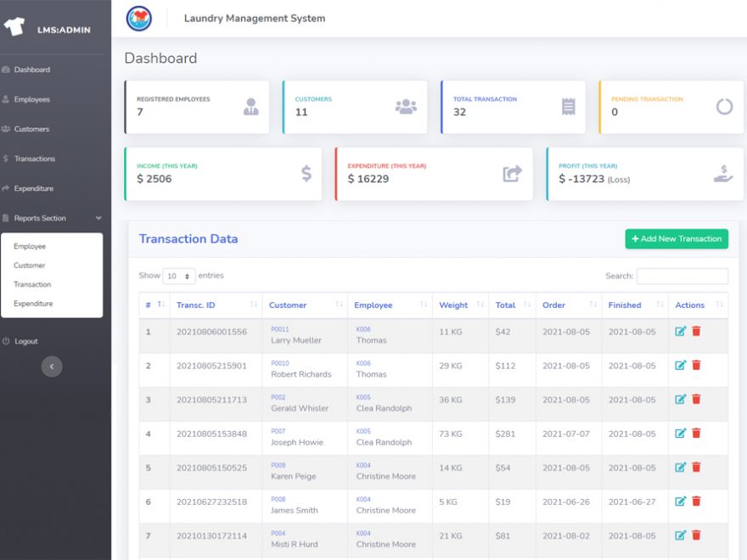The height and width of the screenshot is (560, 747).
Task: Click the Add New Transaction button
Action: [x=676, y=238]
